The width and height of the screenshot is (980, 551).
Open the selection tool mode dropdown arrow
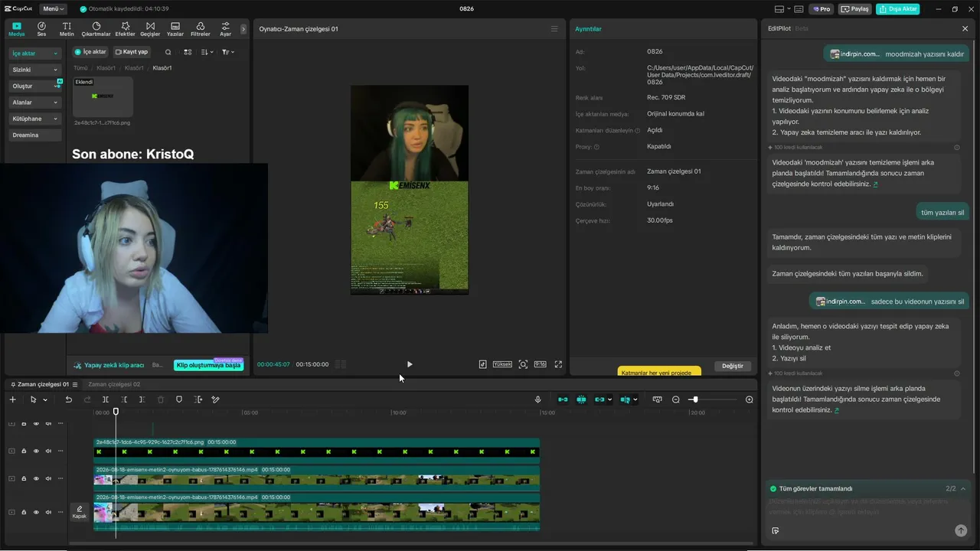tap(45, 399)
